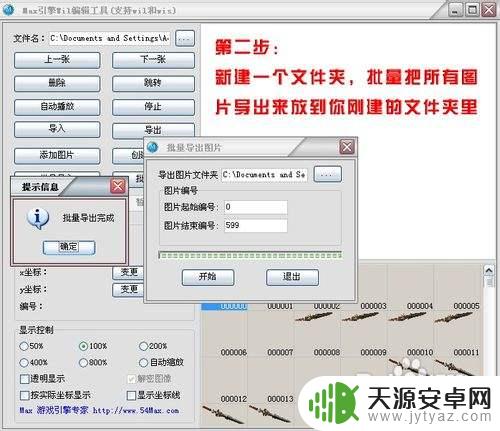This screenshot has width=500, height=431.
Task: Click the 导出 export button in the main window
Action: click(x=153, y=130)
